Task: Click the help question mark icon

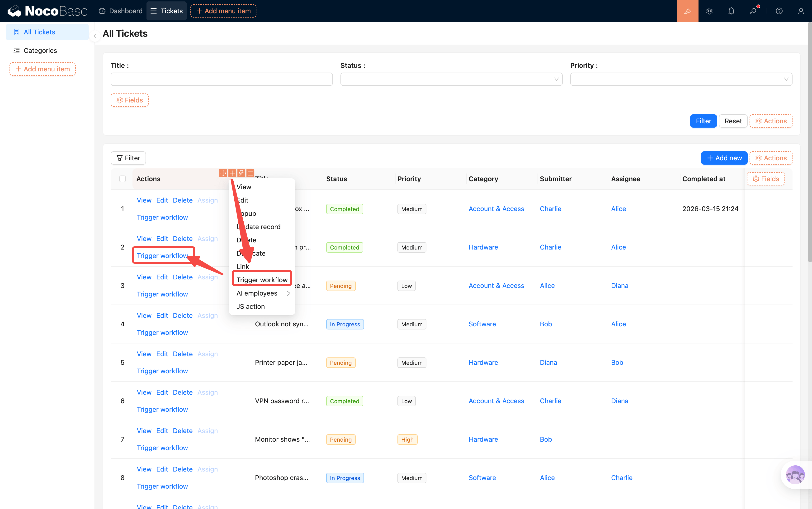Action: 779,11
